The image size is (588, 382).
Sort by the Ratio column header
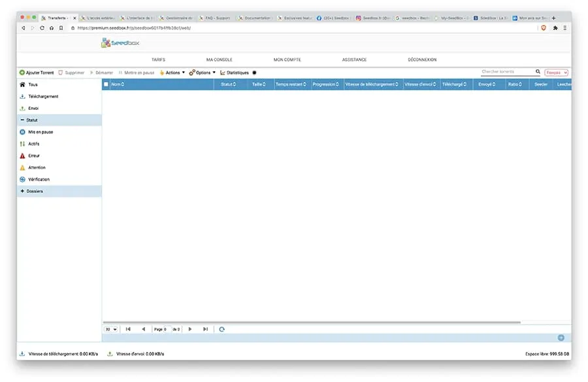(515, 84)
